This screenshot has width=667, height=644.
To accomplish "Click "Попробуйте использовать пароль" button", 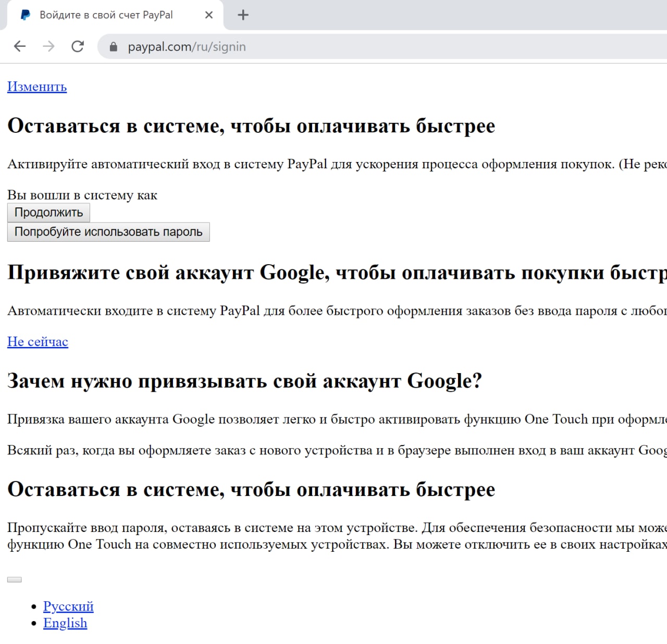I will (x=108, y=232).
